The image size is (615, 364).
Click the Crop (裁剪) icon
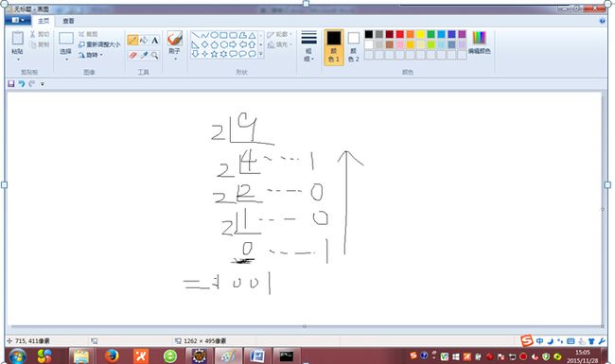pos(81,34)
